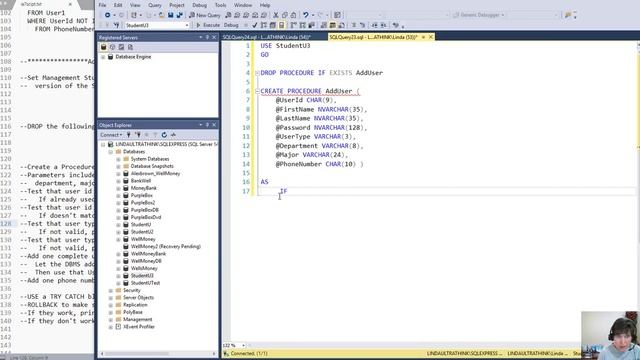Click the Disconnect plug icon in Object Explorer
This screenshot has height=360, width=640.
138,135
